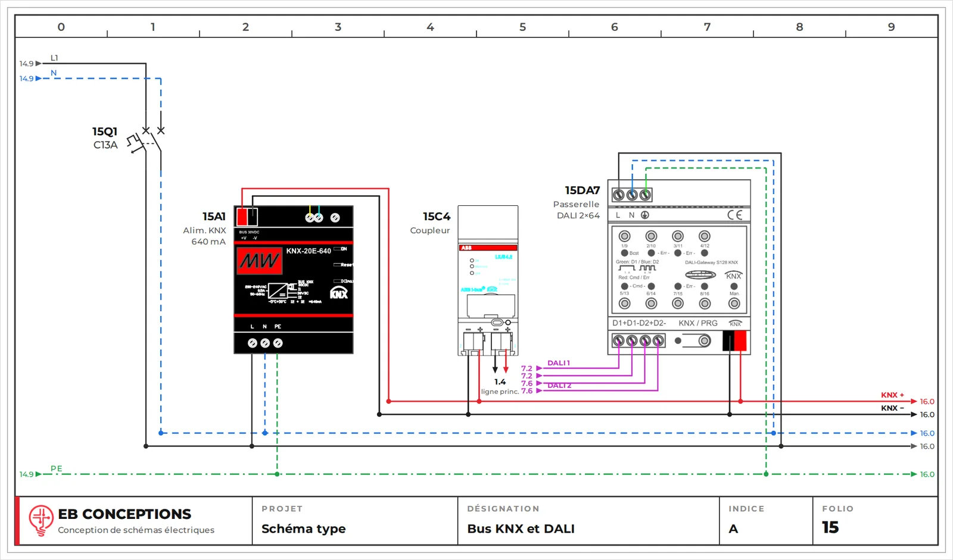Click the gateway's 5/13 channel button
The image size is (953, 560).
[x=624, y=304]
